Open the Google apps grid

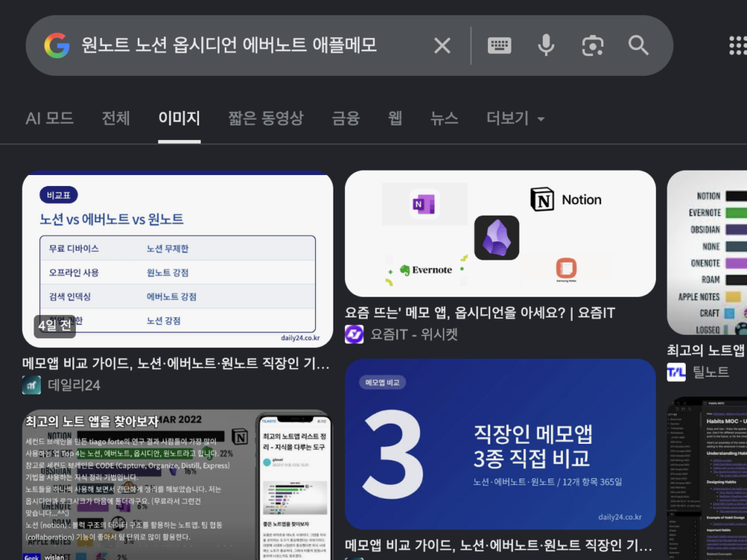click(738, 46)
